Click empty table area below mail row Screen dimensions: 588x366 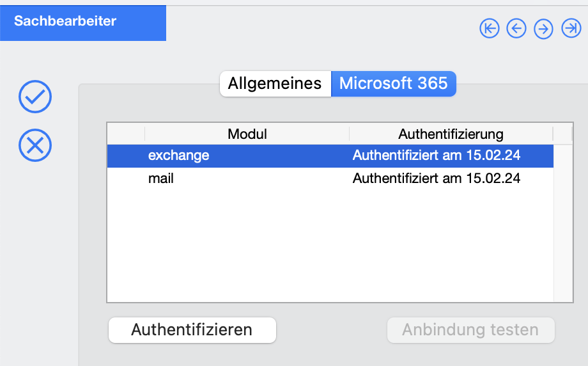pyautogui.click(x=330, y=246)
